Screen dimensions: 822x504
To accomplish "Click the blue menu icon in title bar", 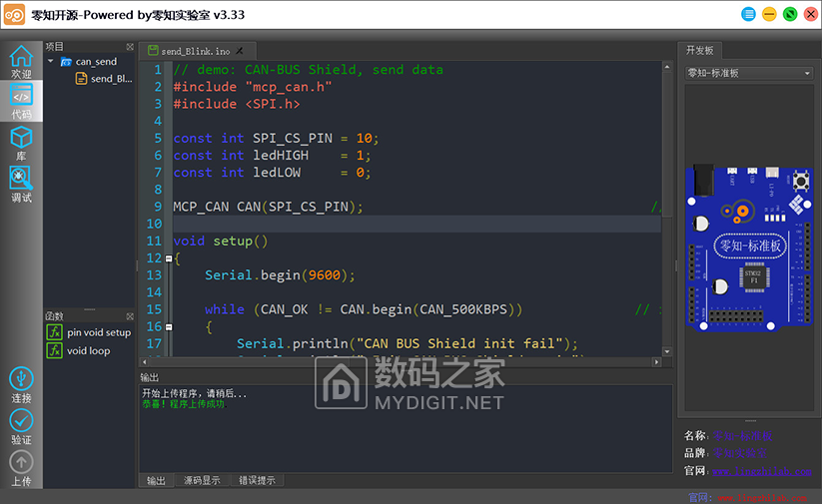I will [x=749, y=15].
